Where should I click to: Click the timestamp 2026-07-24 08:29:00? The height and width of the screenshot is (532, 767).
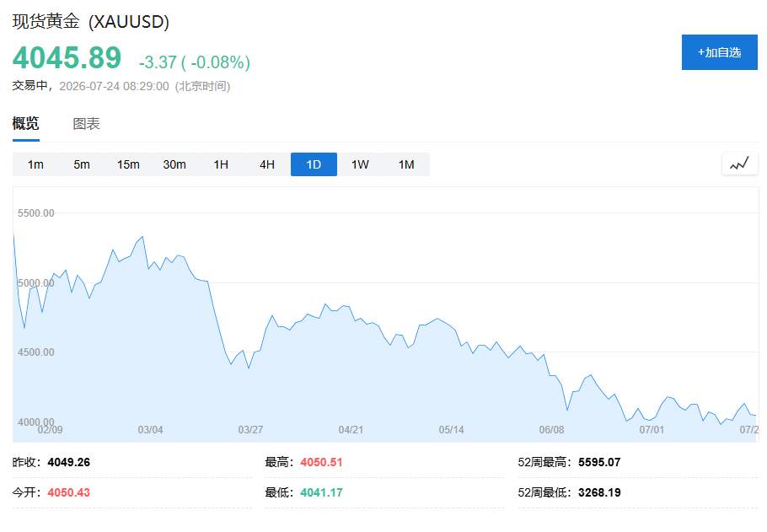click(114, 86)
